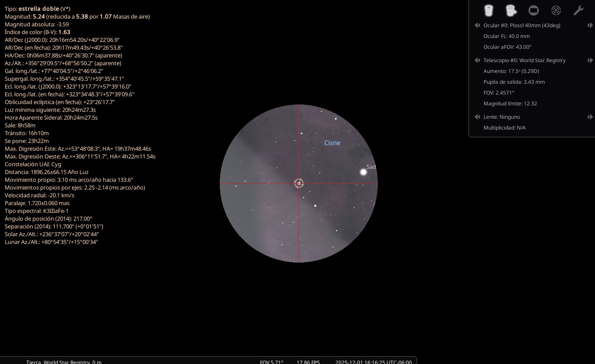Enable the sensor frame (CCD) view icon

[x=534, y=10]
